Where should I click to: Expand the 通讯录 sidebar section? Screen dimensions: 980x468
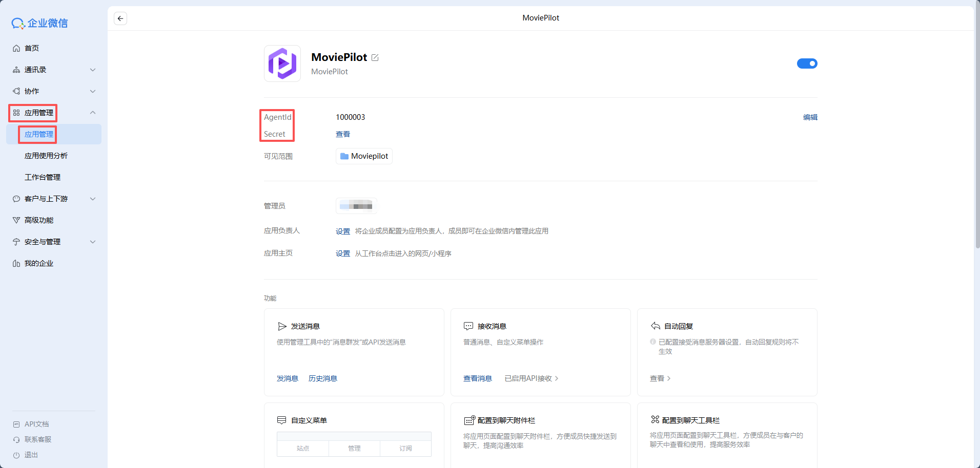(x=93, y=70)
